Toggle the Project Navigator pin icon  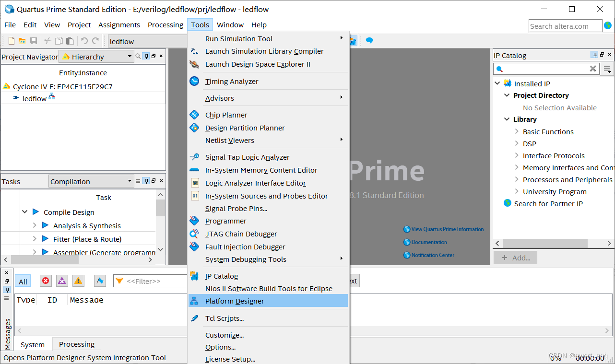click(x=146, y=56)
